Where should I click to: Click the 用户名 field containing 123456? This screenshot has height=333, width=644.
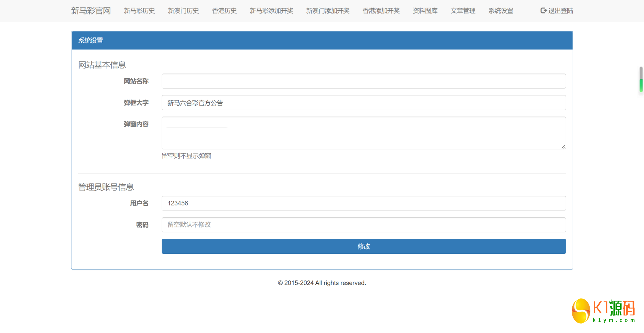[x=364, y=203]
